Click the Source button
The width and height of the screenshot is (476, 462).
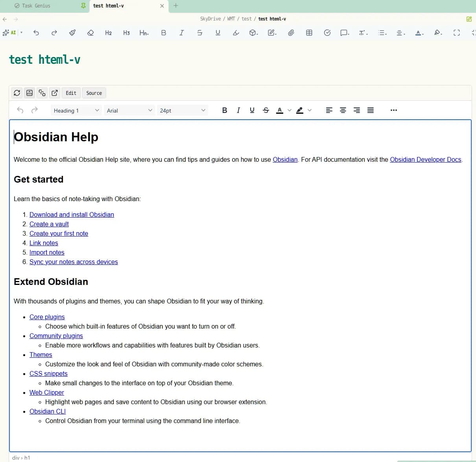tap(94, 93)
